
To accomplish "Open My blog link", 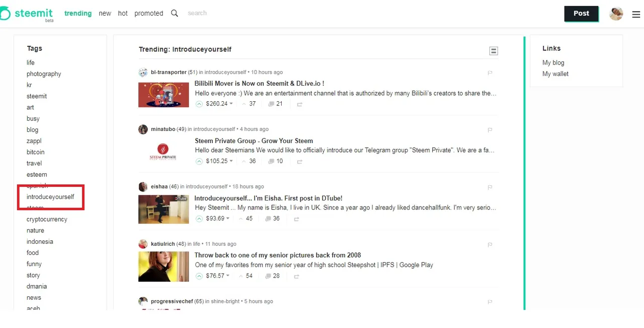I will click(x=553, y=62).
